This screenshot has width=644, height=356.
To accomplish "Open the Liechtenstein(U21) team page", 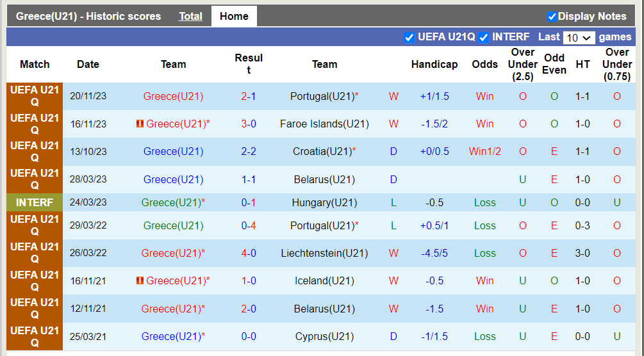I will [324, 254].
